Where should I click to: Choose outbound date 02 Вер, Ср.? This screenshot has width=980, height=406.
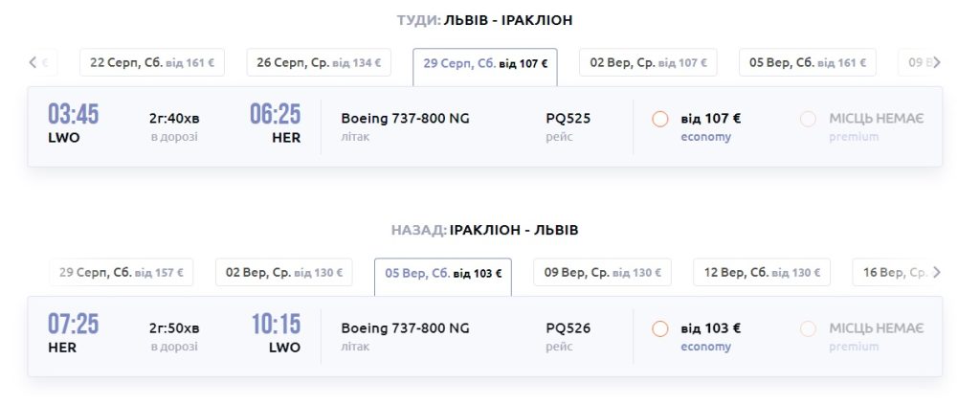click(648, 63)
